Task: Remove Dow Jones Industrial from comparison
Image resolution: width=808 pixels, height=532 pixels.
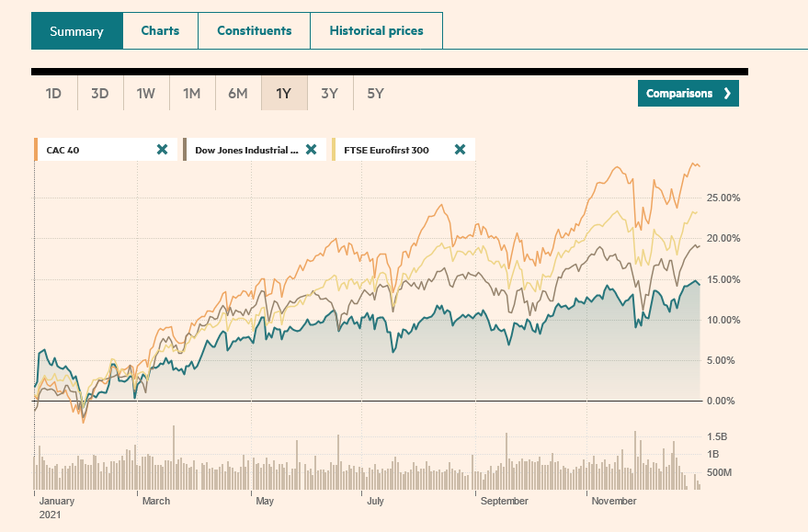Action: pyautogui.click(x=311, y=149)
